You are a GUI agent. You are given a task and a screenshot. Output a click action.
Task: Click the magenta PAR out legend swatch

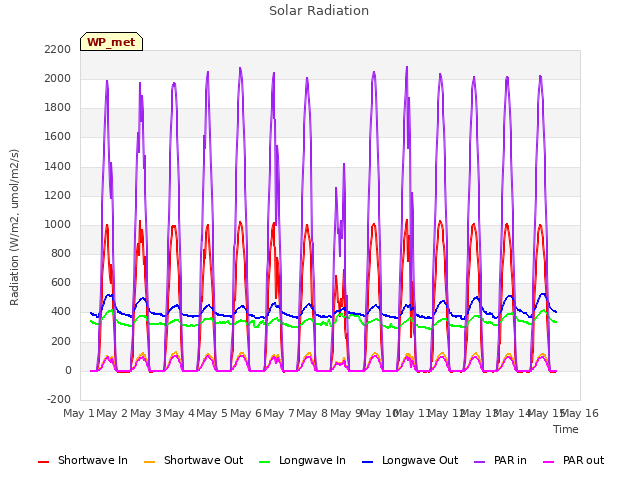tap(549, 462)
